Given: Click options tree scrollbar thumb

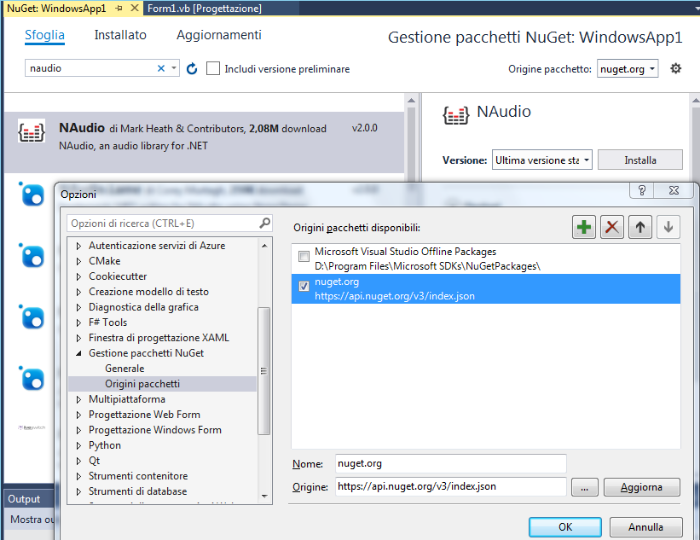Looking at the screenshot, I should coord(264,370).
